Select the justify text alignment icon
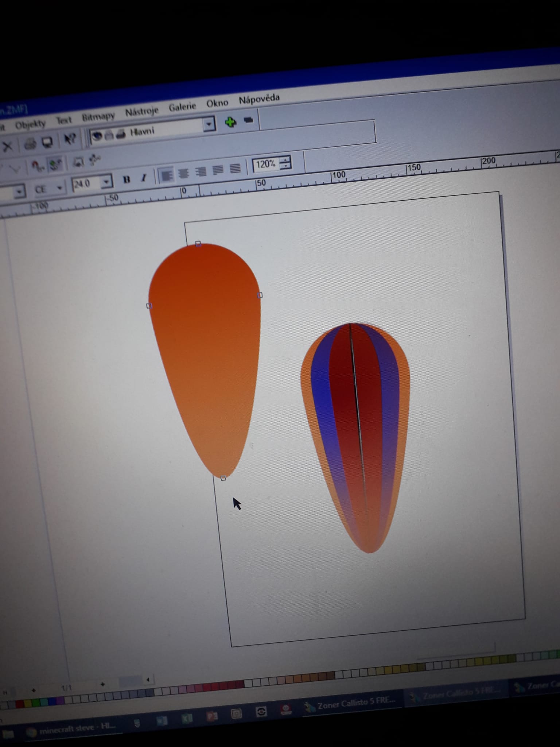 click(235, 169)
